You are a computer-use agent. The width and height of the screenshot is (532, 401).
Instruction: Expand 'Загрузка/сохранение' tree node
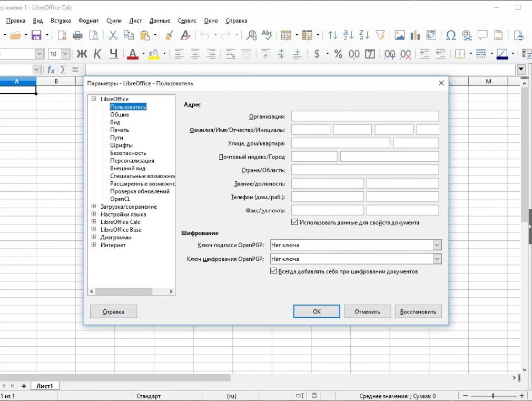tap(94, 206)
